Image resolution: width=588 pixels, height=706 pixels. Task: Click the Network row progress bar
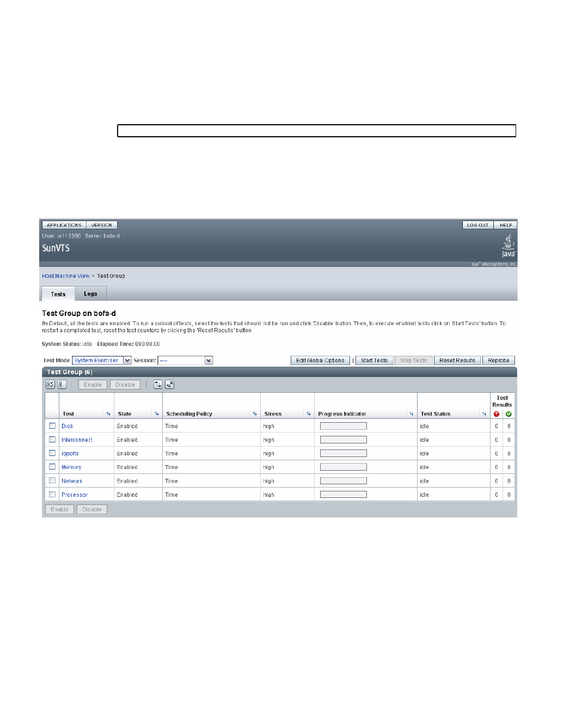tap(344, 480)
